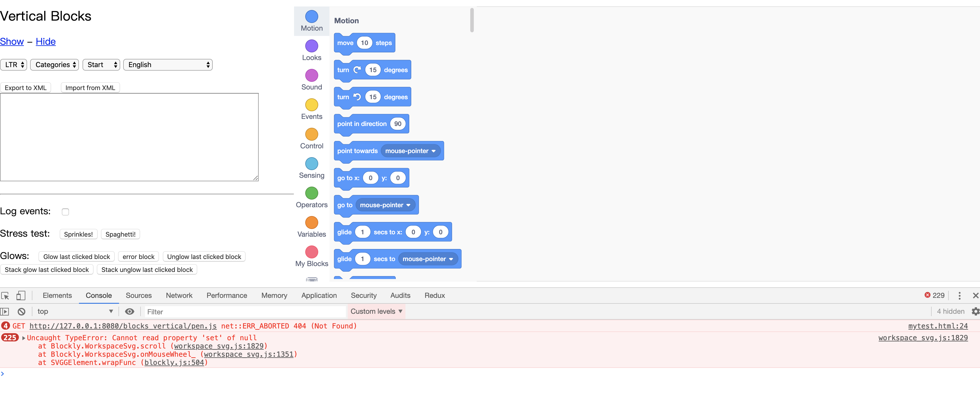Switch to the Network tab

pos(179,296)
